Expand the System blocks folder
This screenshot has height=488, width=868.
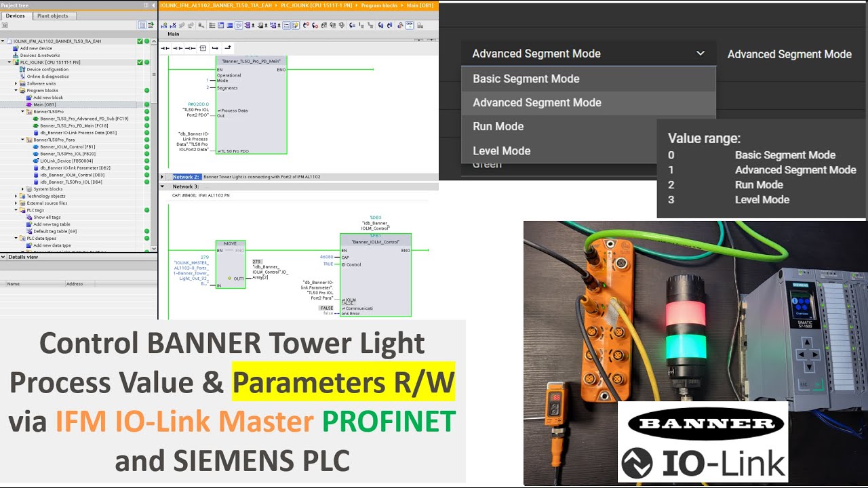(x=23, y=189)
